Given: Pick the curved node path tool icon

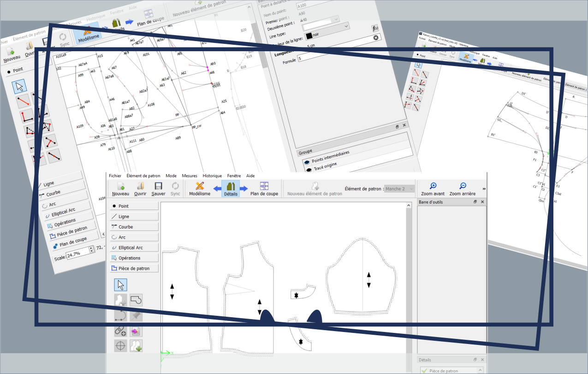Looking at the screenshot, I should point(120,315).
